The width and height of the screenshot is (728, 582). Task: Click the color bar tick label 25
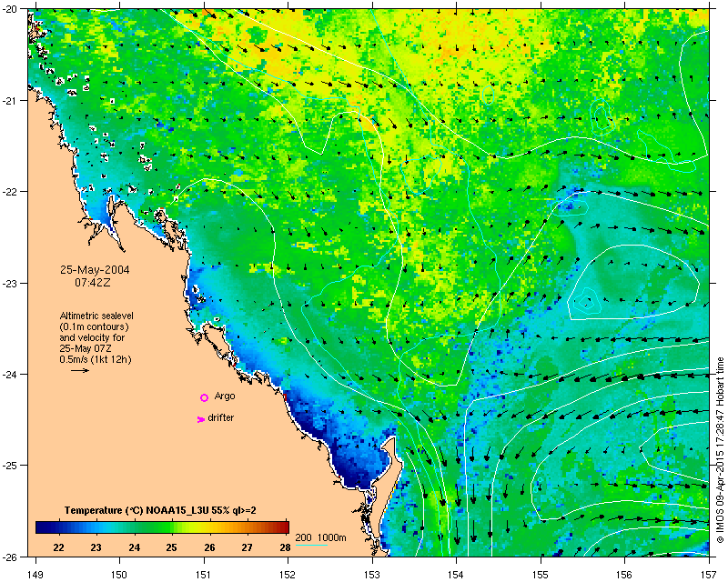[x=172, y=547]
